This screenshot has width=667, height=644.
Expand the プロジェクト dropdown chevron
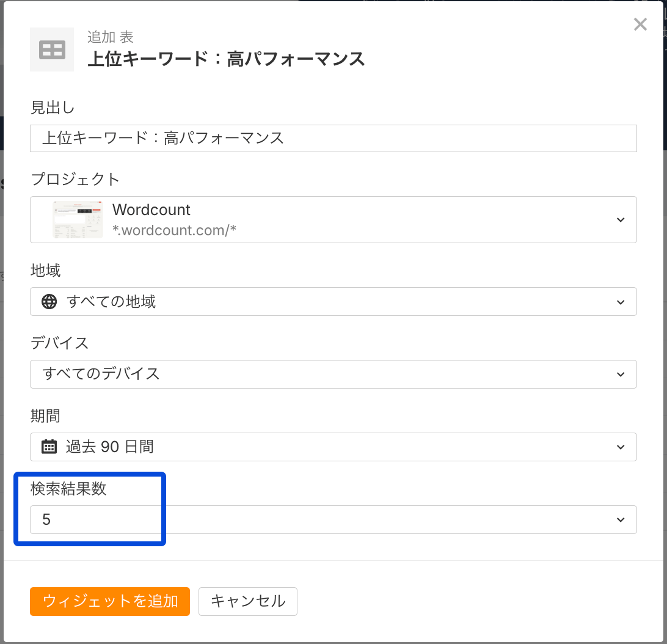(x=621, y=219)
